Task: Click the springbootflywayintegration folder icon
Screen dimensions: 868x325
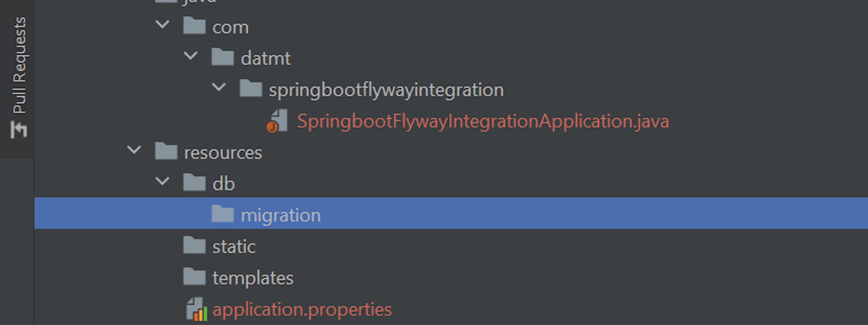Action: [250, 89]
